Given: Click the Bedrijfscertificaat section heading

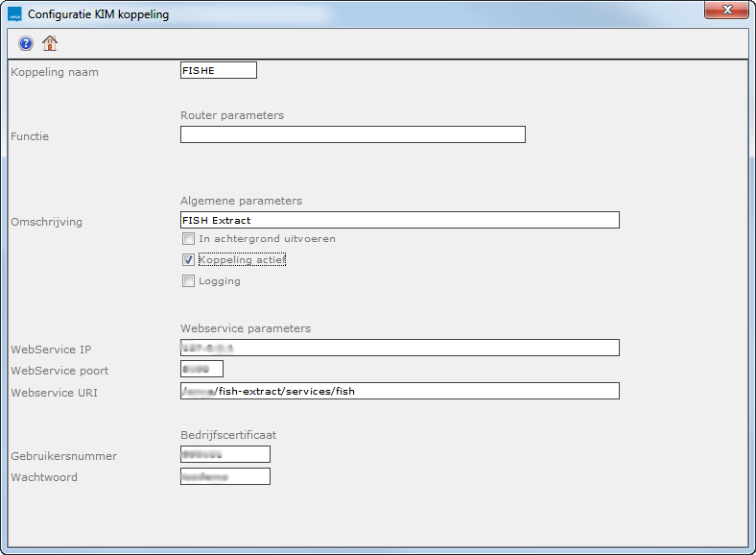Looking at the screenshot, I should [228, 435].
